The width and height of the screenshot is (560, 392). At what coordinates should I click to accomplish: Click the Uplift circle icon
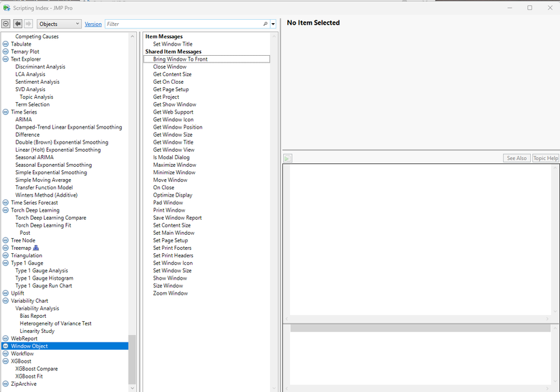(x=5, y=293)
